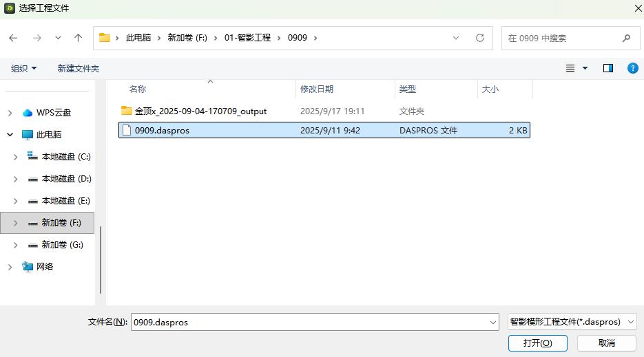The width and height of the screenshot is (644, 357).
Task: Click the DASPROS 文件 type cell
Action: 428,131
